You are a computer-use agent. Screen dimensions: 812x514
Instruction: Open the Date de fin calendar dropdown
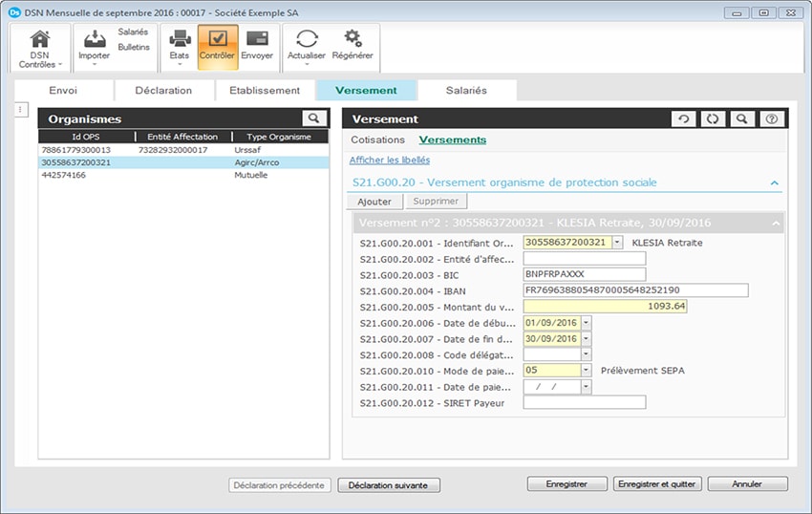[587, 339]
